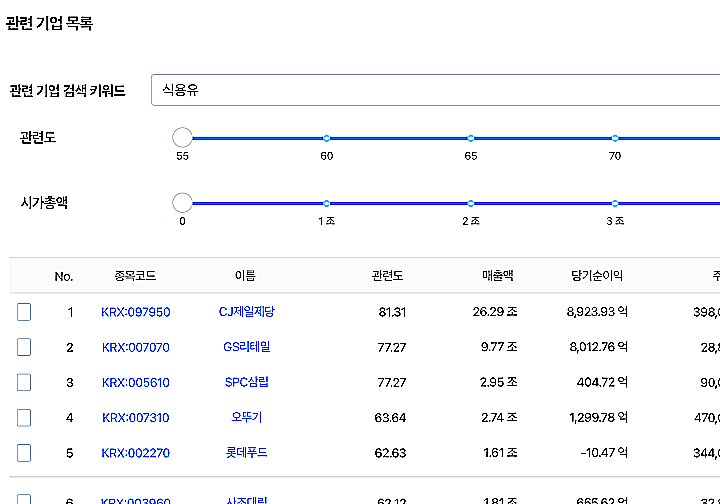720x504 pixels.
Task: Open the GS리테일 company link
Action: 247,347
